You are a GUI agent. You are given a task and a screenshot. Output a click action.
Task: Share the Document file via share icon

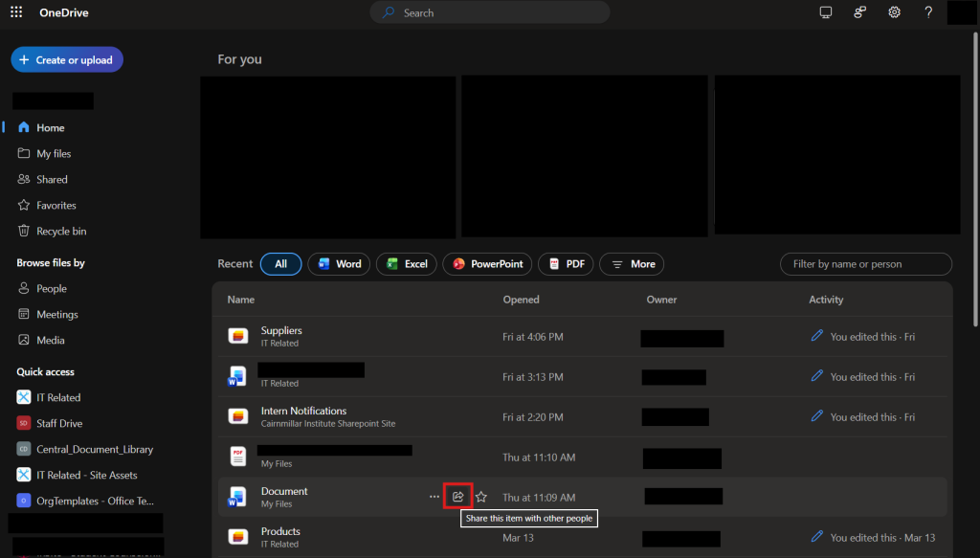(457, 496)
